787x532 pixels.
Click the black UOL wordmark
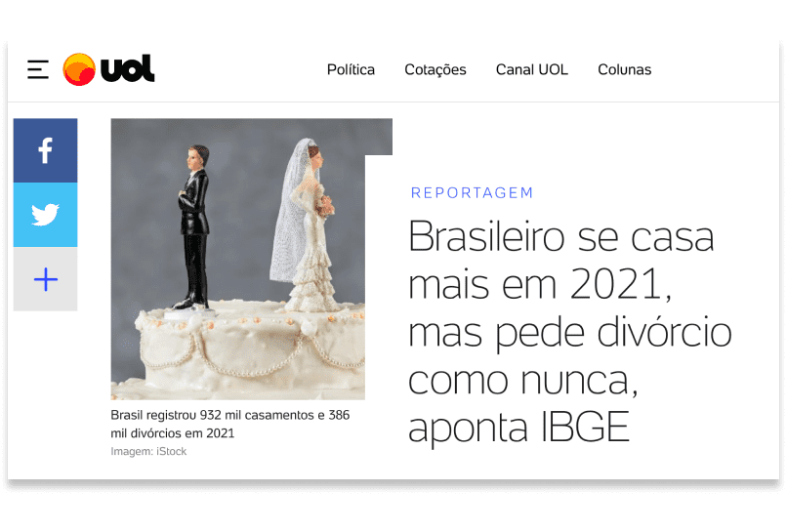128,68
